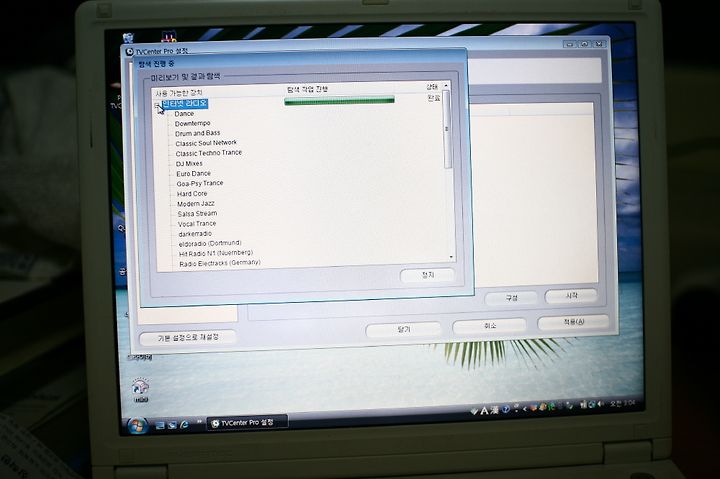Select the Salsa Stream station
The width and height of the screenshot is (720, 479).
pyautogui.click(x=197, y=214)
